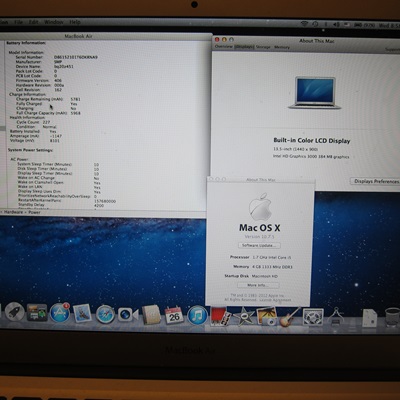Launch the App Store from the Dock
The width and height of the screenshot is (400, 400).
(60, 313)
